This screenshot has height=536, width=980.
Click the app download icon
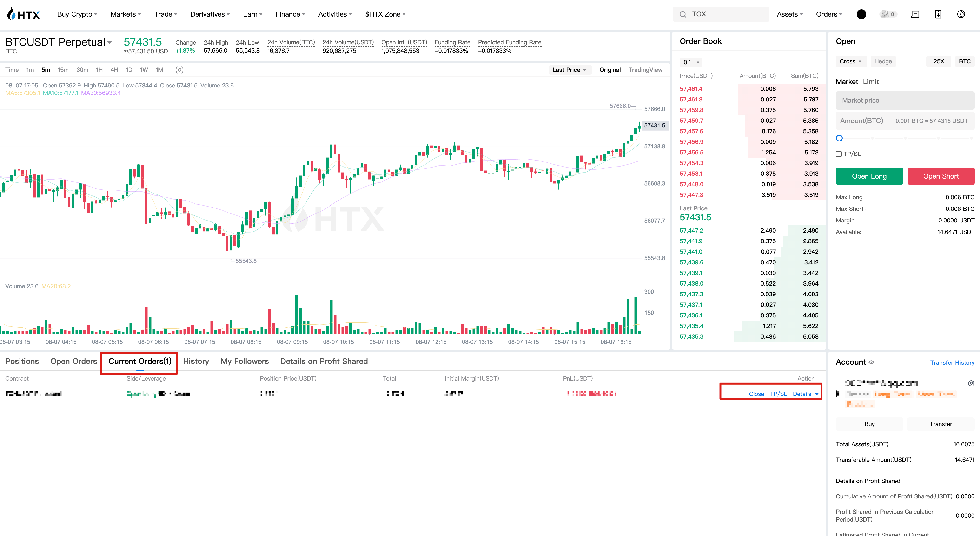coord(938,14)
